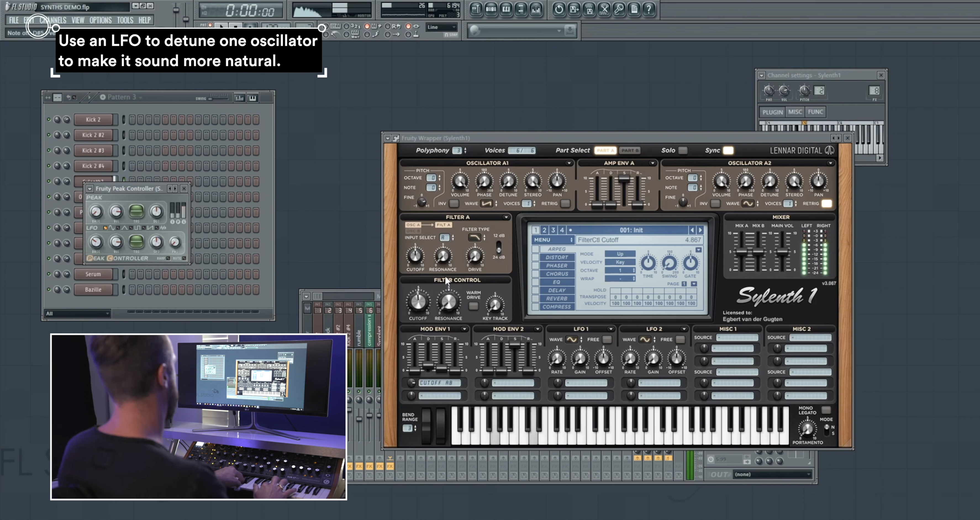
Task: Open the Playlist view icon in toolbar
Action: click(x=476, y=9)
